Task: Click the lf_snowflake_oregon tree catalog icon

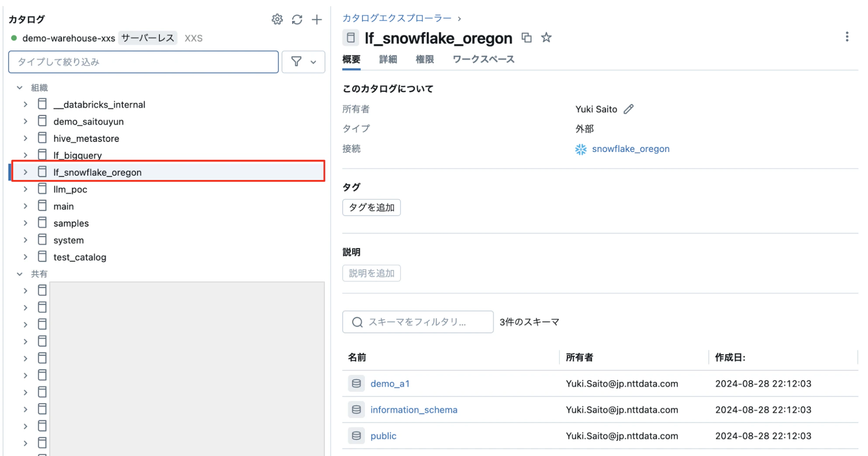Action: (x=42, y=172)
